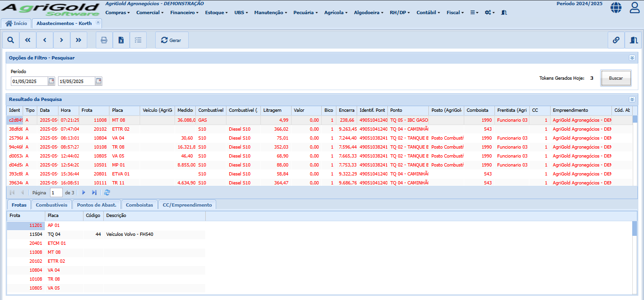Go to next page in the grid pager
644x300 pixels.
click(x=84, y=192)
